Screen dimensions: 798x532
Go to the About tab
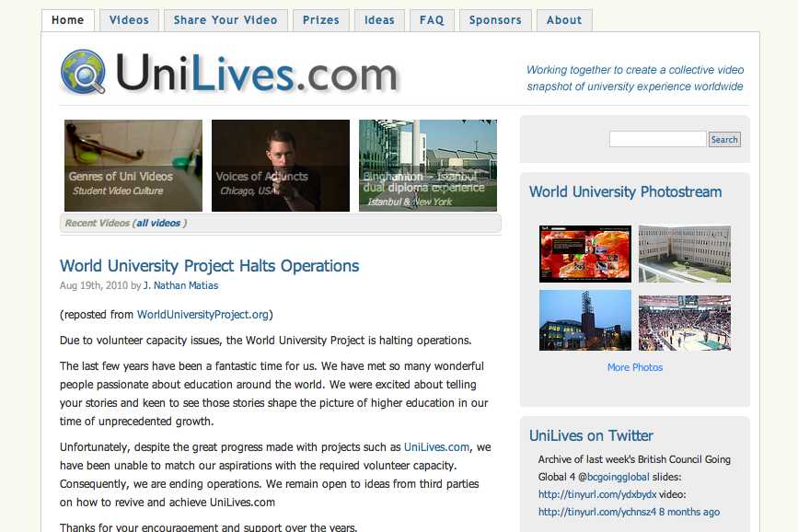[564, 20]
